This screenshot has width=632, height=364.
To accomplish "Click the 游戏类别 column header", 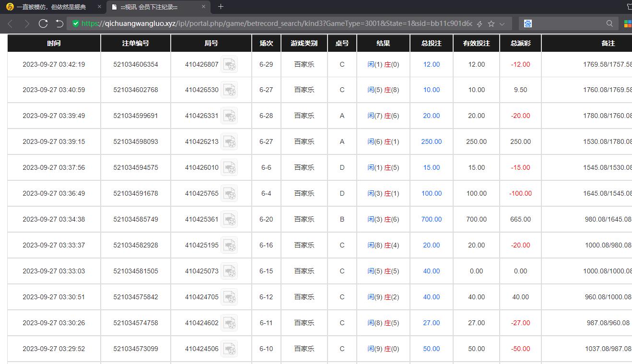I will pyautogui.click(x=304, y=43).
